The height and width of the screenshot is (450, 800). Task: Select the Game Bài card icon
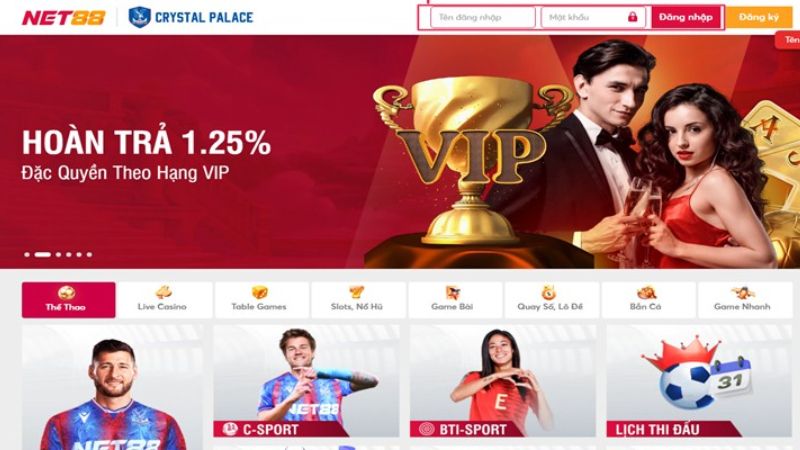[x=452, y=292]
